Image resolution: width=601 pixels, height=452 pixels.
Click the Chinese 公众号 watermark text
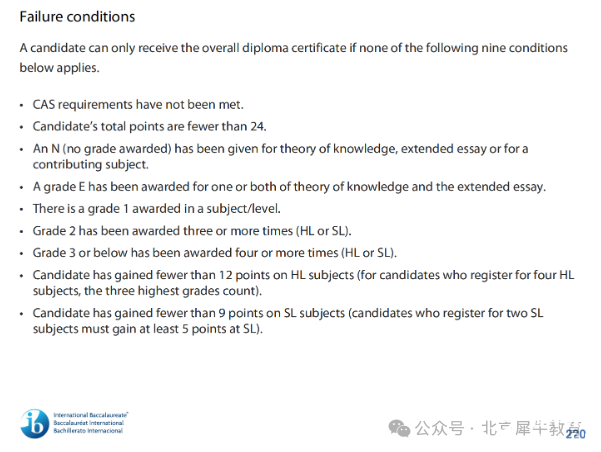[x=440, y=428]
